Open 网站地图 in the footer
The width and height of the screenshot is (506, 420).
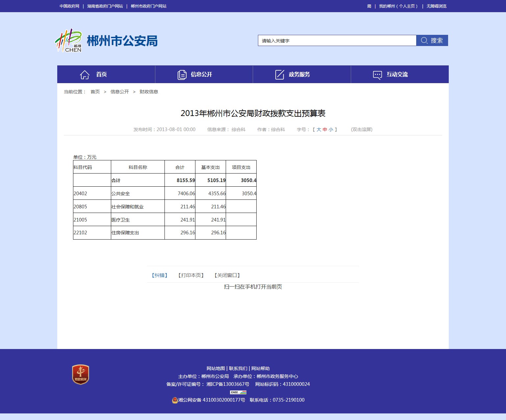click(x=216, y=368)
